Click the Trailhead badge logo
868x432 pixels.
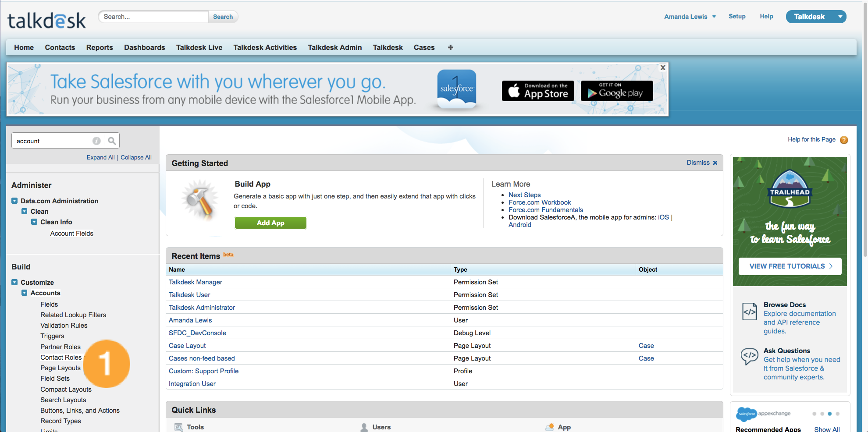coord(790,189)
